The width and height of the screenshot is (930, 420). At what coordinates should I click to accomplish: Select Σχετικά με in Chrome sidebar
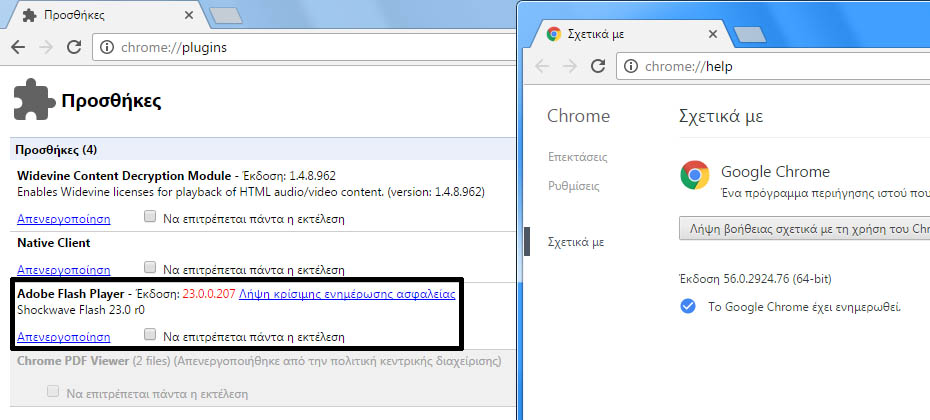point(576,242)
